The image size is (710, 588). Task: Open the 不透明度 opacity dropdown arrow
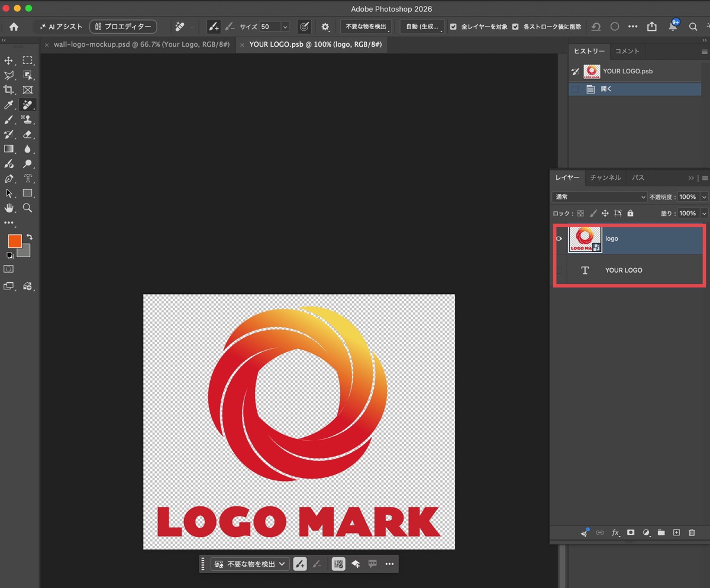point(704,197)
